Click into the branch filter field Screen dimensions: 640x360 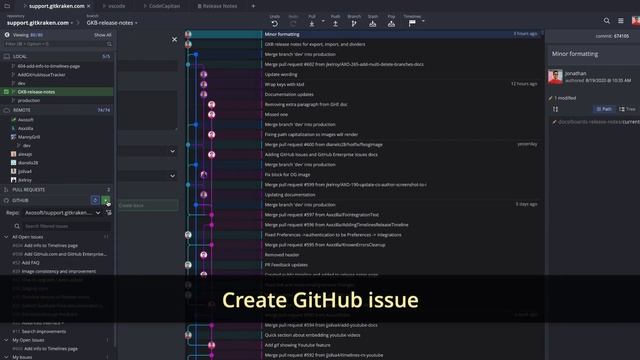pyautogui.click(x=58, y=44)
